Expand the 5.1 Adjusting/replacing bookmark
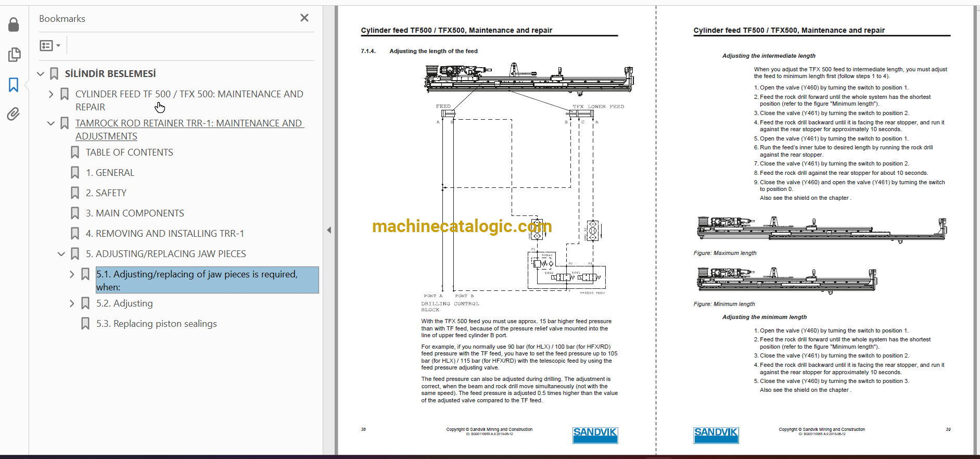980x459 pixels. (x=72, y=274)
